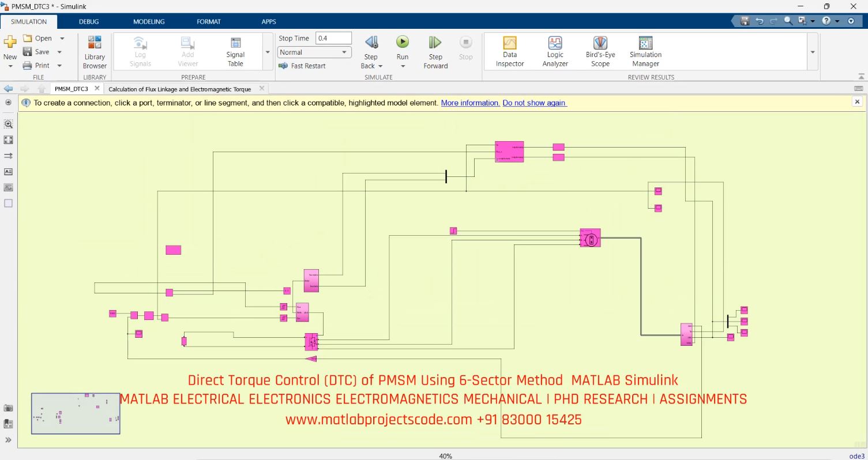Screen dimensions: 868x460
Task: Open the Bird's-Eye Scope
Action: [x=600, y=52]
